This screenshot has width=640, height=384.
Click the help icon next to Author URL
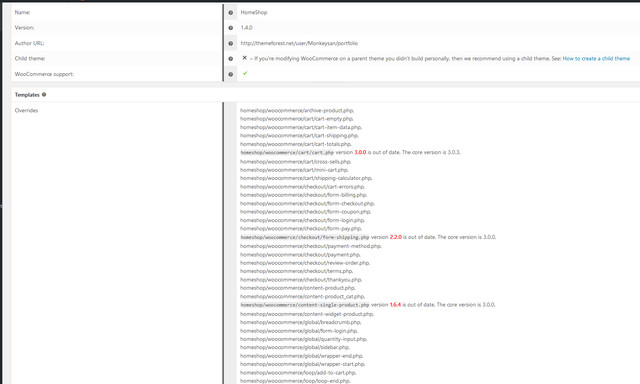tap(231, 43)
